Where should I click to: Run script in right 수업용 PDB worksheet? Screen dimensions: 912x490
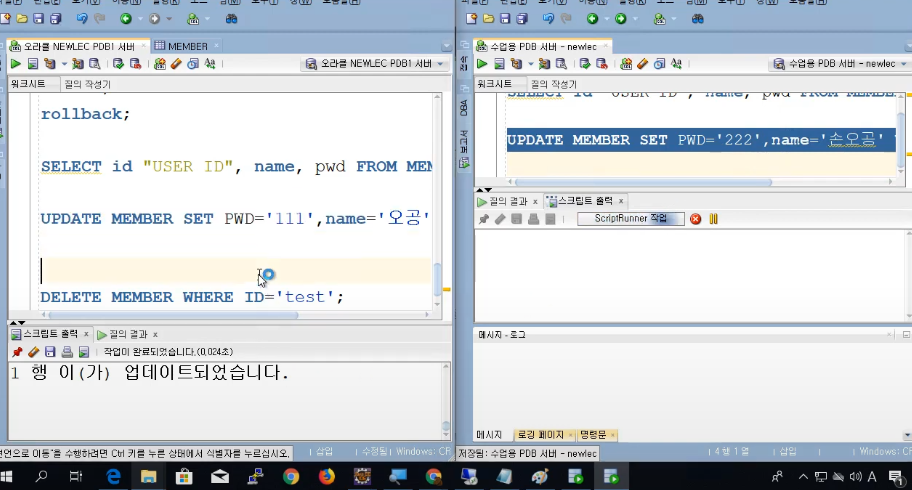click(499, 64)
